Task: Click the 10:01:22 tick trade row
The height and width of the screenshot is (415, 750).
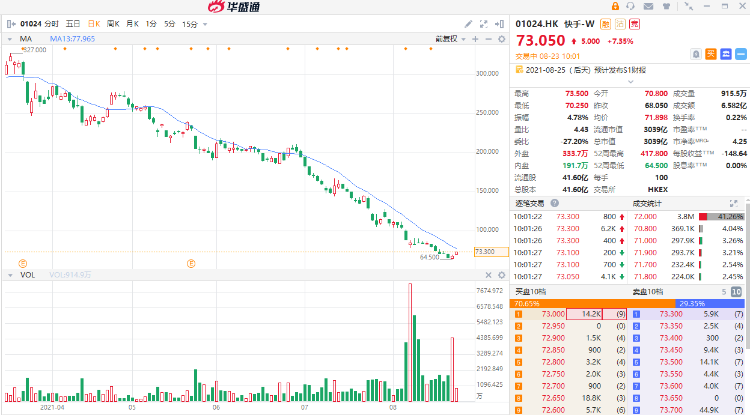Action: point(569,217)
